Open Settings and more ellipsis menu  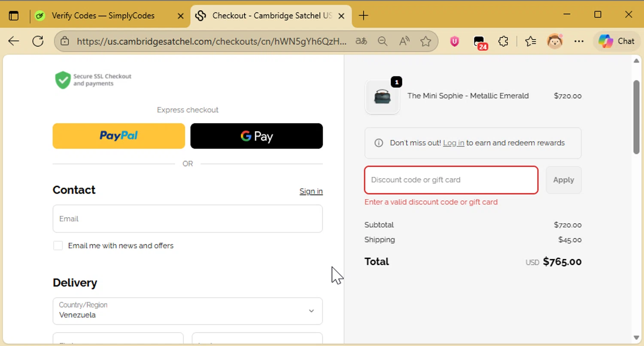(579, 41)
